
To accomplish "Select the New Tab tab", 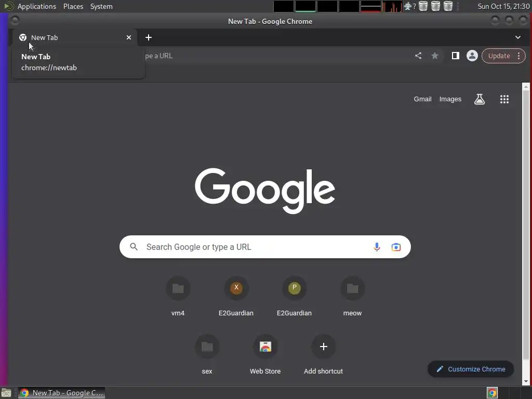I will [x=75, y=37].
